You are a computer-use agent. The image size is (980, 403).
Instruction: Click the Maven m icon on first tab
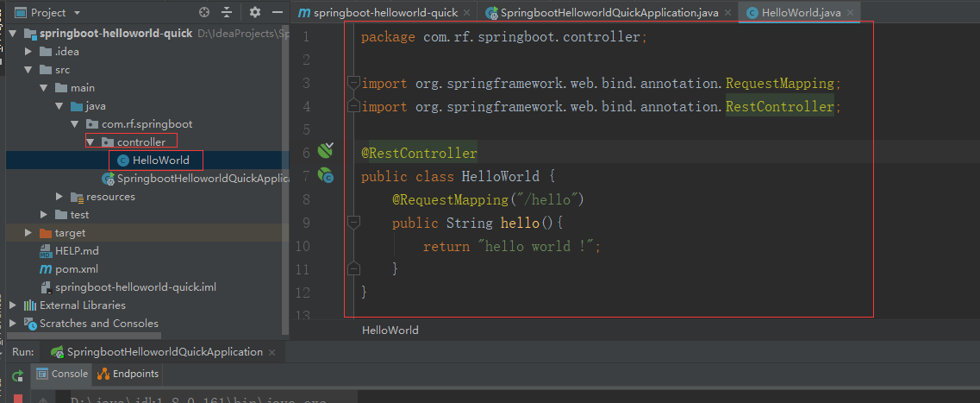[303, 13]
